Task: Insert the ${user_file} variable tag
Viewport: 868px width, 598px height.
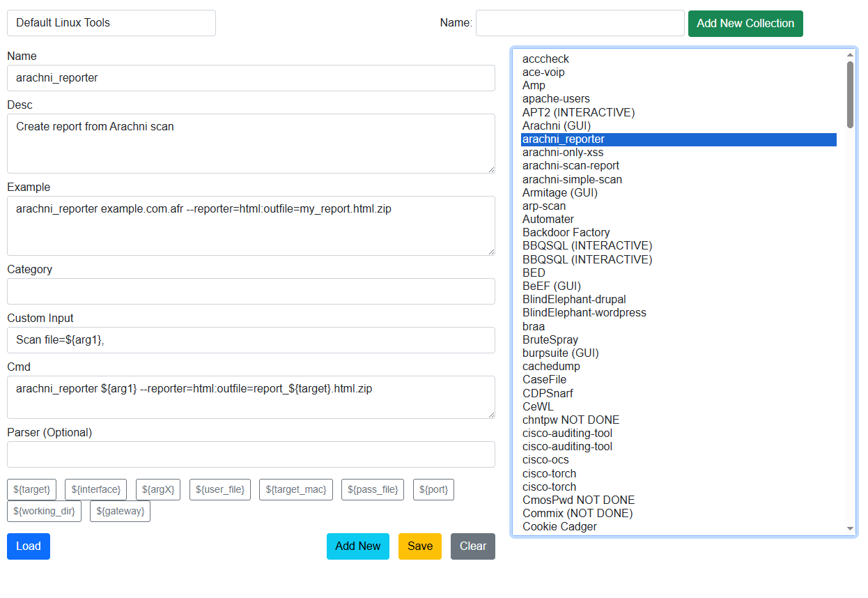Action: (219, 489)
